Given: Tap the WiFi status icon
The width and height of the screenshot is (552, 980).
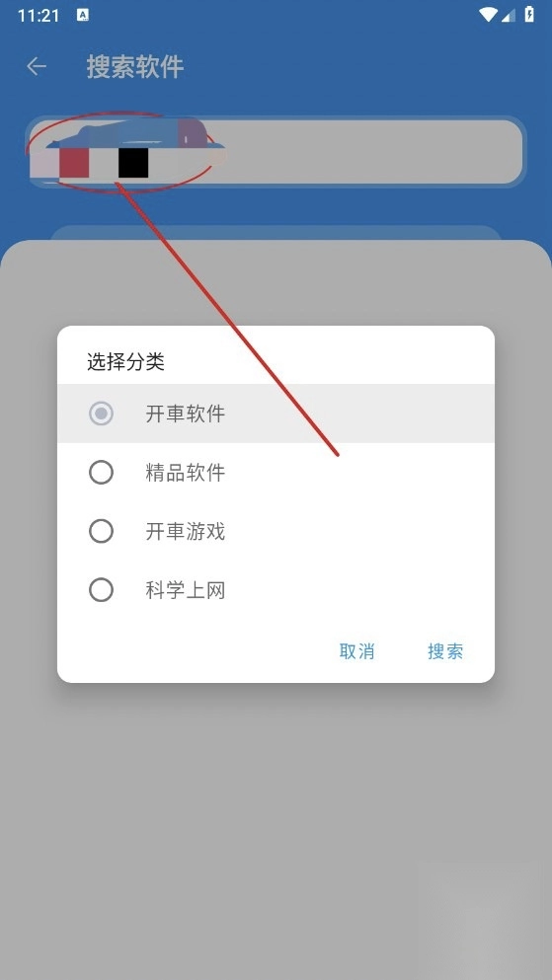Looking at the screenshot, I should (x=488, y=15).
